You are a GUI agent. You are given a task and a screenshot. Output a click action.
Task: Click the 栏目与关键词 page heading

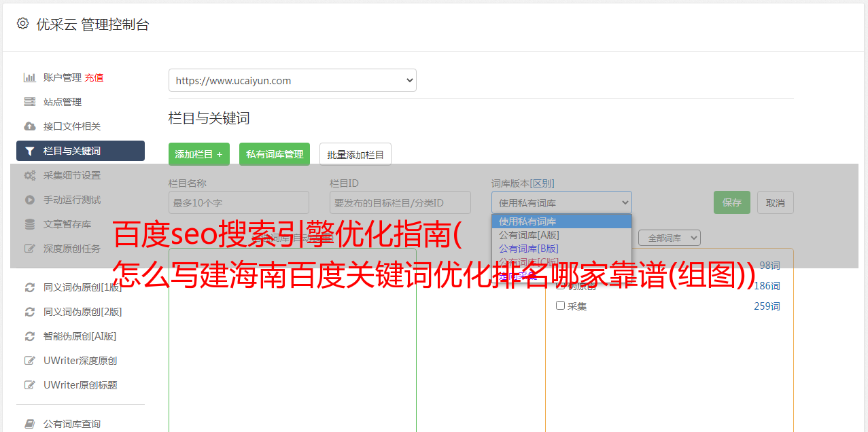pyautogui.click(x=209, y=118)
